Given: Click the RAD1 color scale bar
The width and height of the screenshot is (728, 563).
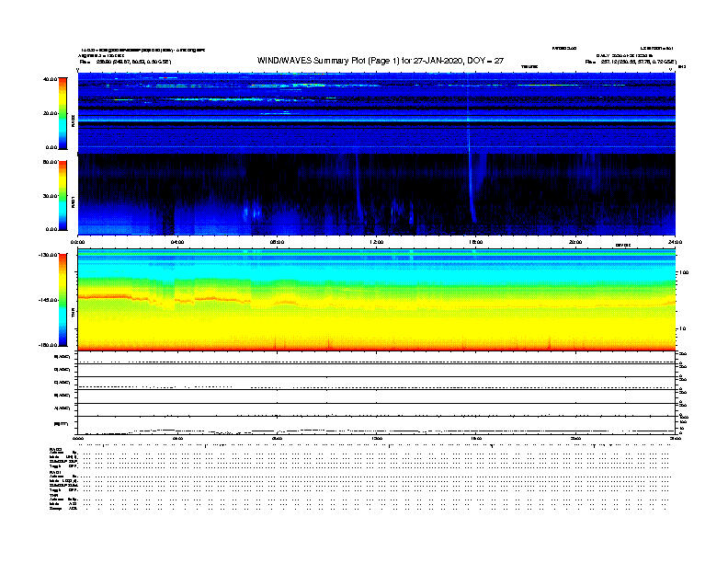Looking at the screenshot, I should 63,196.
